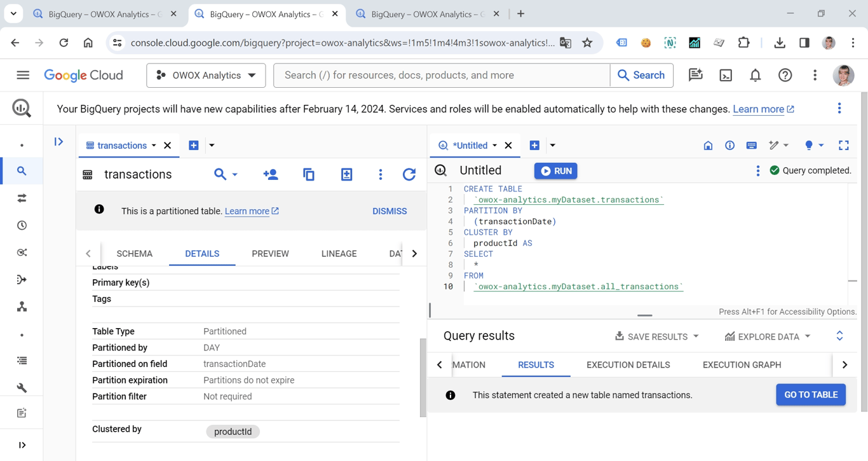
Task: Open the wrench settings icon in sidebar
Action: [22, 387]
